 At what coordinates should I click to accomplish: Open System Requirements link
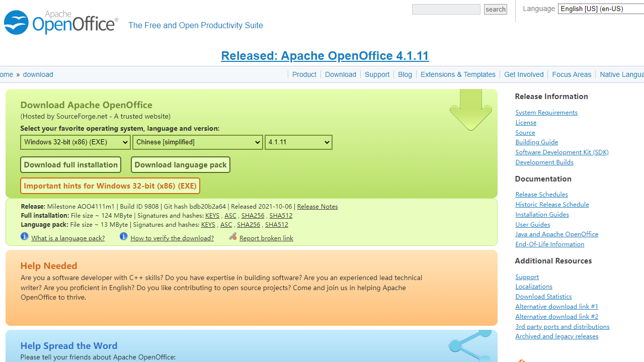point(546,113)
